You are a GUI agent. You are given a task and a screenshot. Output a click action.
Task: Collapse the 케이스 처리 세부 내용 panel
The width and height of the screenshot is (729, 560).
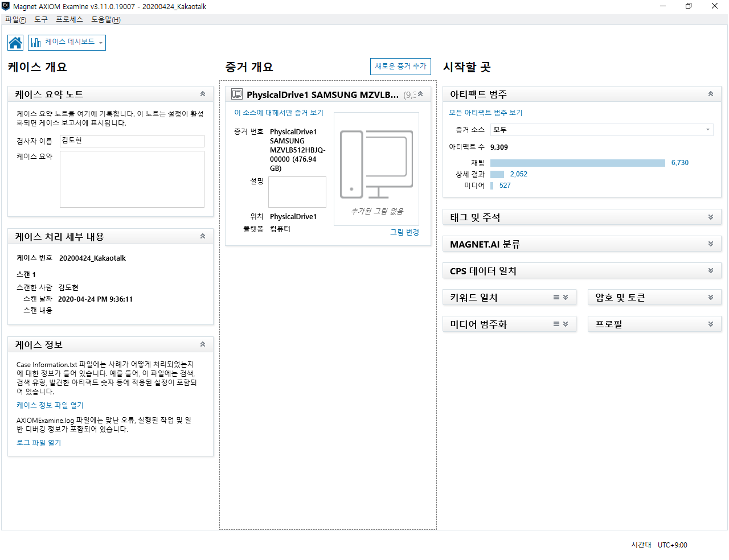click(203, 236)
